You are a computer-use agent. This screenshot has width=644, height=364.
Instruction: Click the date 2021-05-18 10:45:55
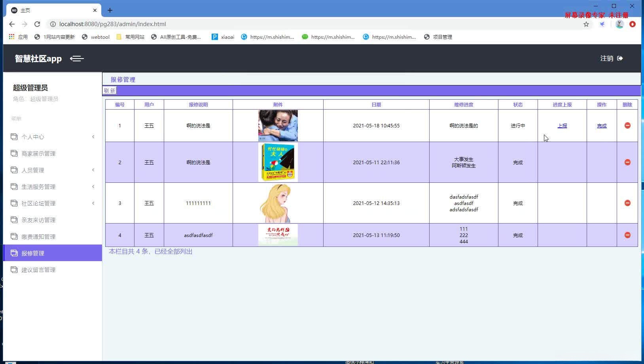(x=376, y=126)
